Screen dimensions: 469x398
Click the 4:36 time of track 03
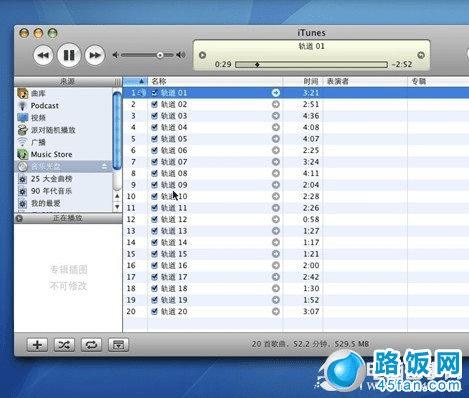(311, 116)
